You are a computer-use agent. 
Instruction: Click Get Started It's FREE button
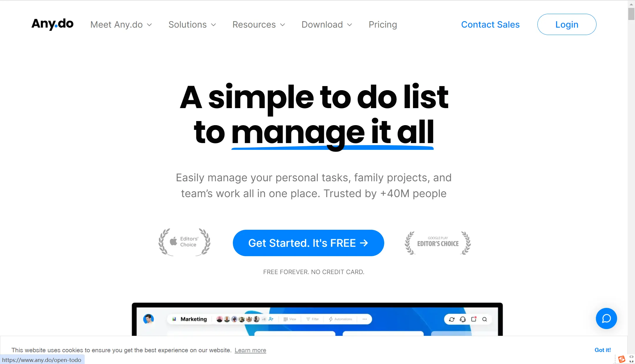(x=308, y=243)
